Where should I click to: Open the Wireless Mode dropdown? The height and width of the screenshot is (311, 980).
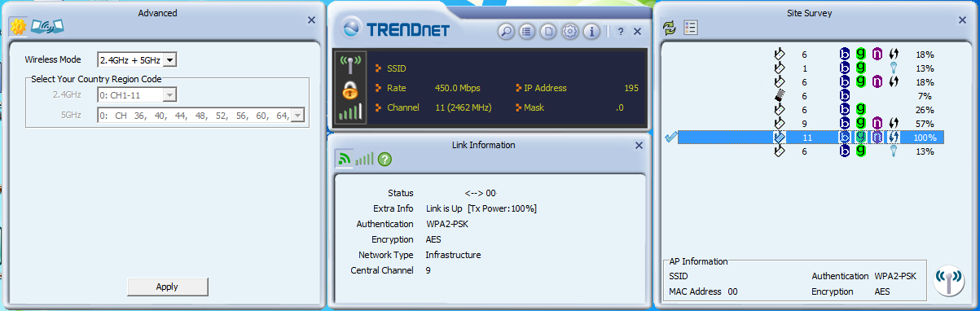click(137, 59)
